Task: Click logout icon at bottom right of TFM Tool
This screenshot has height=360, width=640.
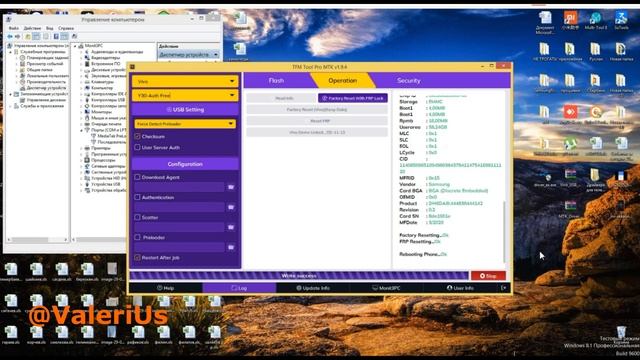Action: click(504, 288)
